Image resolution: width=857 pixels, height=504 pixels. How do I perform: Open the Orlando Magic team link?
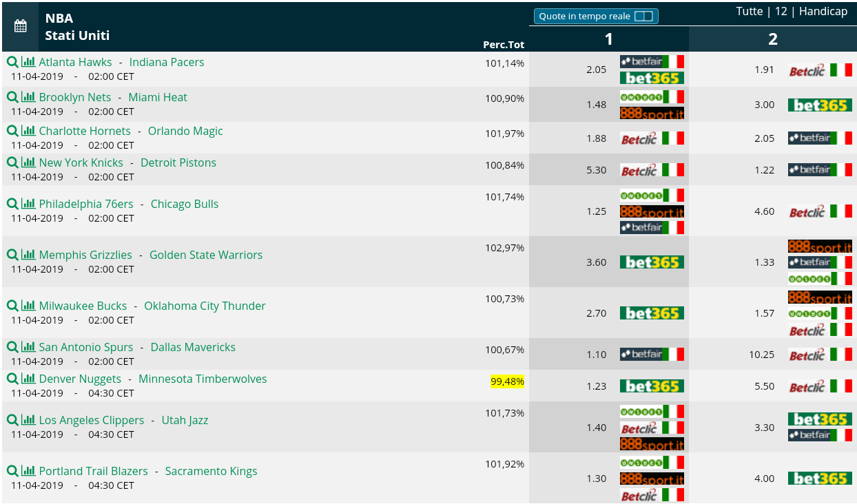[x=185, y=131]
